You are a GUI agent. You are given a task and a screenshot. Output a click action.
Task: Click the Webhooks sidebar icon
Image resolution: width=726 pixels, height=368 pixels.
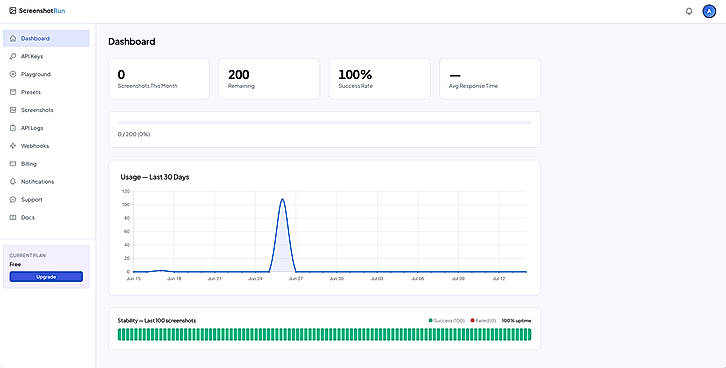coord(13,146)
